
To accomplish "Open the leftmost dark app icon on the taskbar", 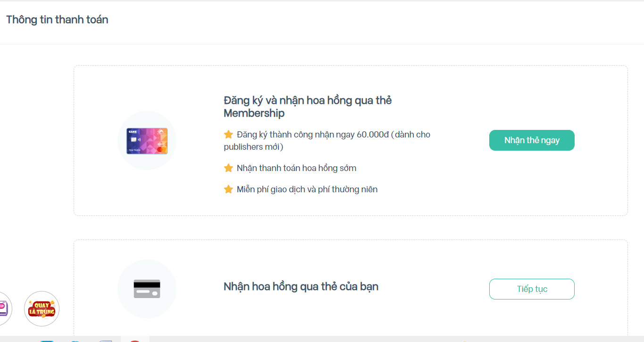I will [x=47, y=340].
